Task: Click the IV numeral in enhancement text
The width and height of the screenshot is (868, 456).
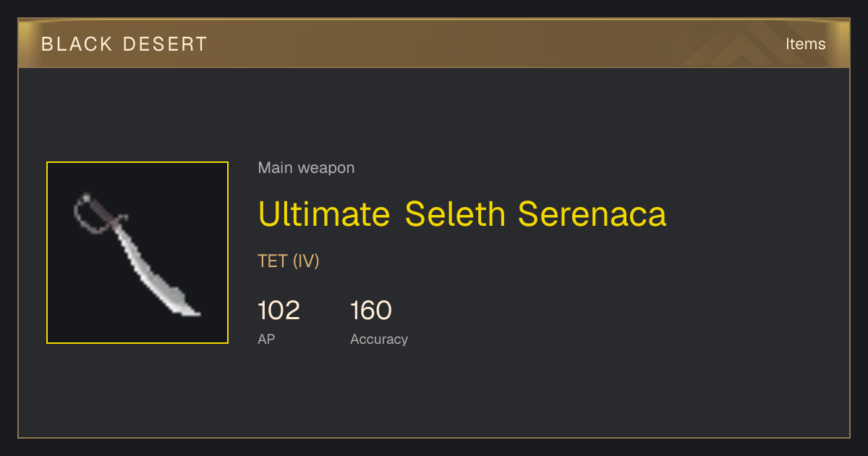Action: pyautogui.click(x=306, y=261)
